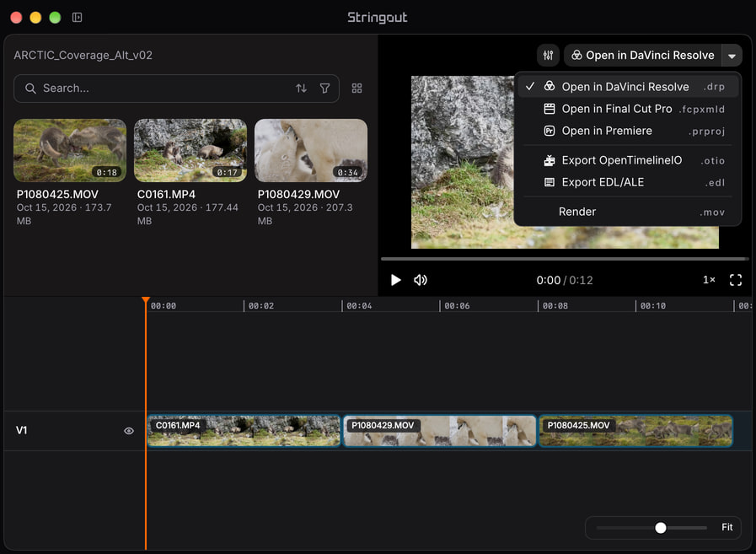Jump to 00:02 on timeline ruler
This screenshot has height=554, width=756.
260,306
